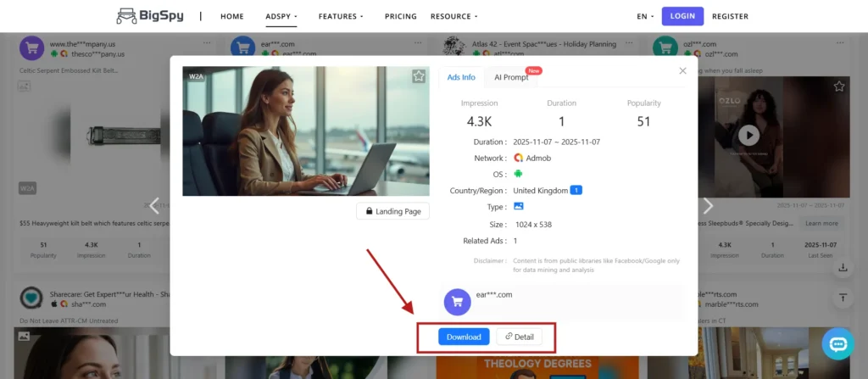Viewport: 868px width, 379px height.
Task: Click the image type icon on kilt card
Action: [25, 86]
